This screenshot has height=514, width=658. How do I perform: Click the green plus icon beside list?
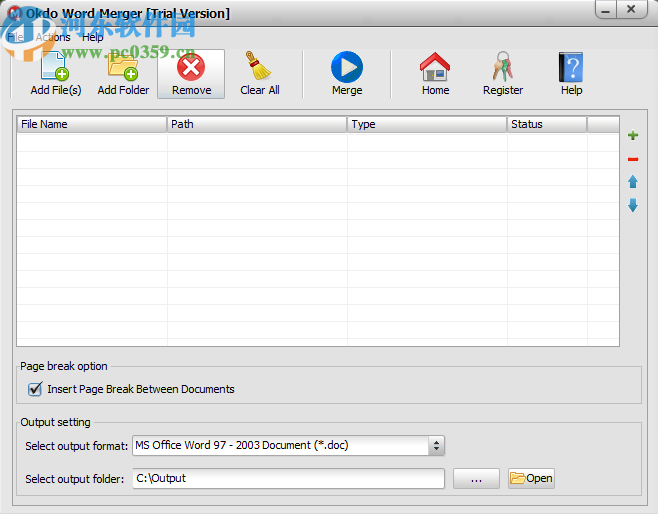(x=633, y=135)
